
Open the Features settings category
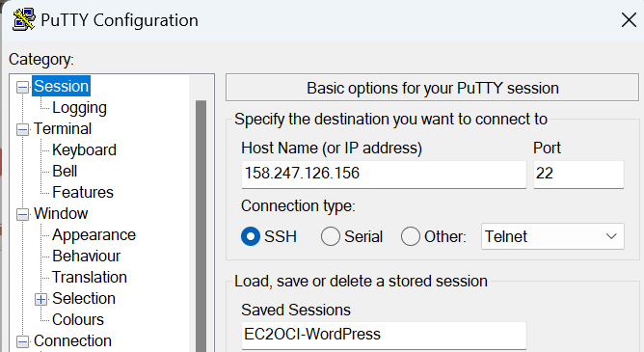click(83, 192)
